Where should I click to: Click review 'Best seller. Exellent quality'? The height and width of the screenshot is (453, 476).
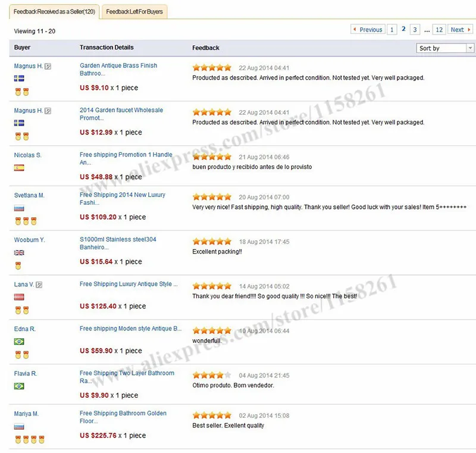[x=228, y=426]
